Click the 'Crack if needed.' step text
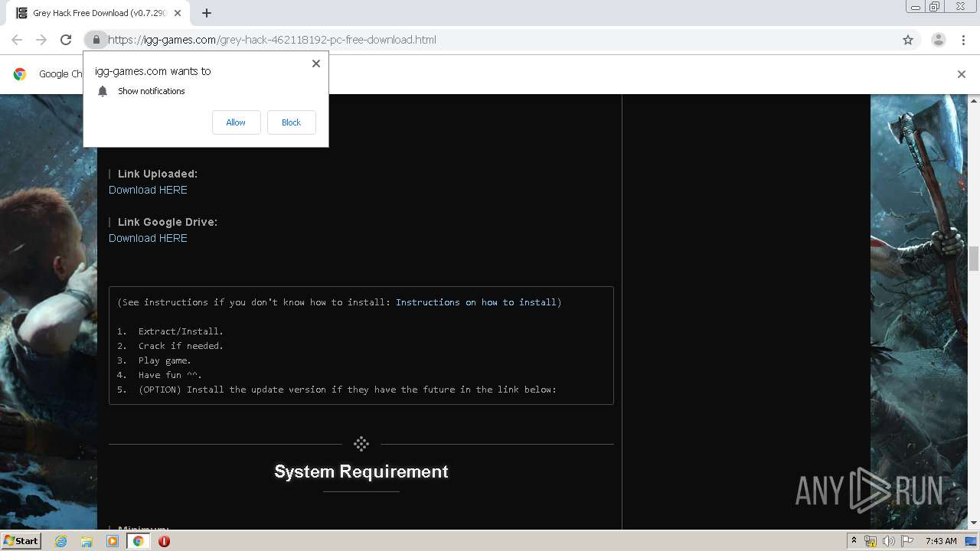The width and height of the screenshot is (980, 551). [181, 346]
